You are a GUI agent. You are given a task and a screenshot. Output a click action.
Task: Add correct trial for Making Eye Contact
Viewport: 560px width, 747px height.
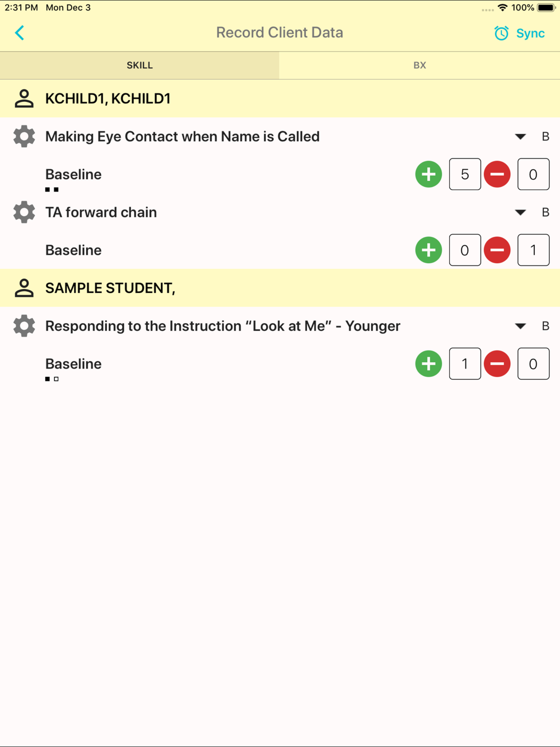click(x=428, y=174)
